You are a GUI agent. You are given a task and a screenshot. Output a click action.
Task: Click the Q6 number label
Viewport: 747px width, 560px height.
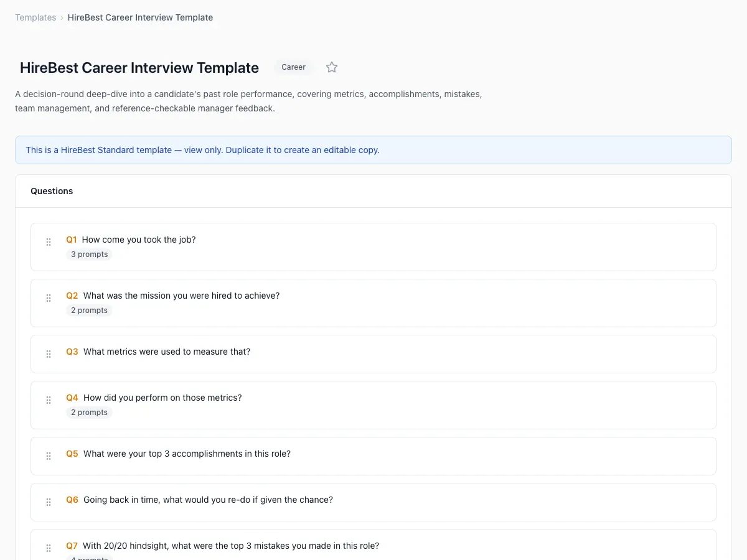(x=72, y=500)
